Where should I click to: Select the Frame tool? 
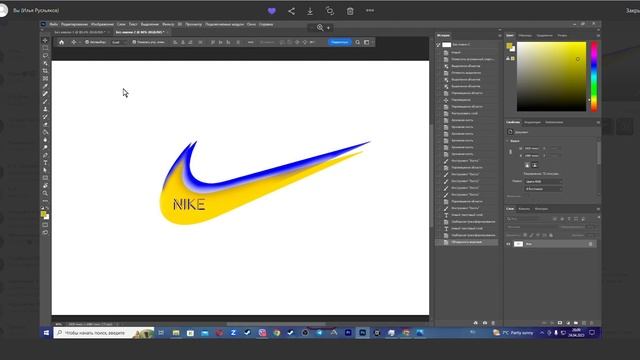pyautogui.click(x=45, y=79)
